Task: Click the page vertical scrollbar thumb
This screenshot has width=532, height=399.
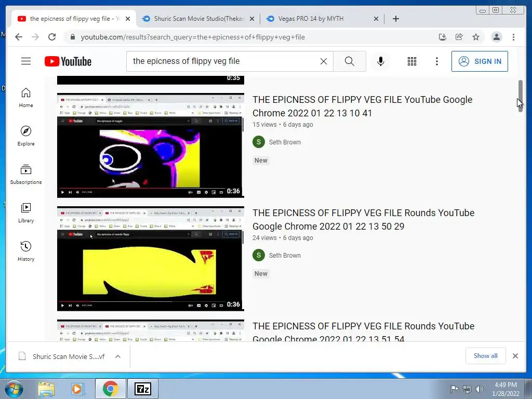Action: pyautogui.click(x=520, y=96)
